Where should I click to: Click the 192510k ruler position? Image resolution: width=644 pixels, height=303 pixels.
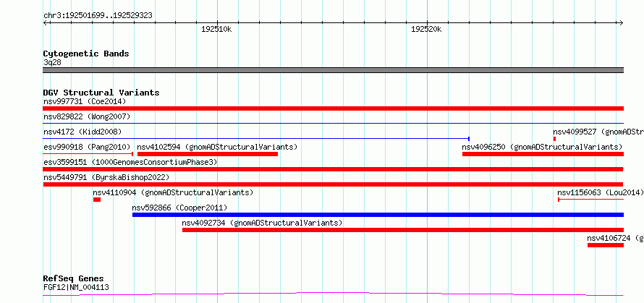point(216,29)
